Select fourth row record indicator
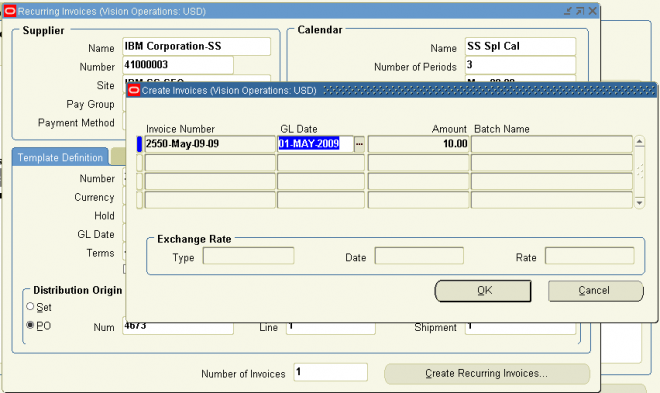The width and height of the screenshot is (660, 393). pos(140,200)
